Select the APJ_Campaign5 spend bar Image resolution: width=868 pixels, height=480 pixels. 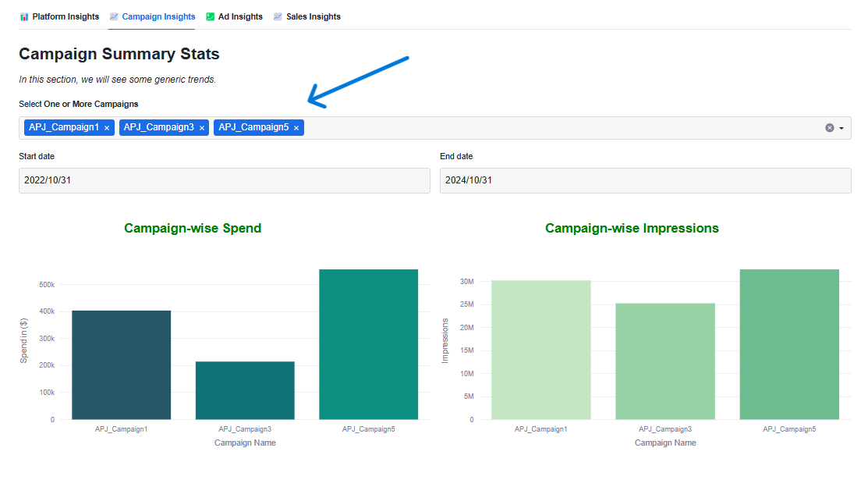pos(368,344)
